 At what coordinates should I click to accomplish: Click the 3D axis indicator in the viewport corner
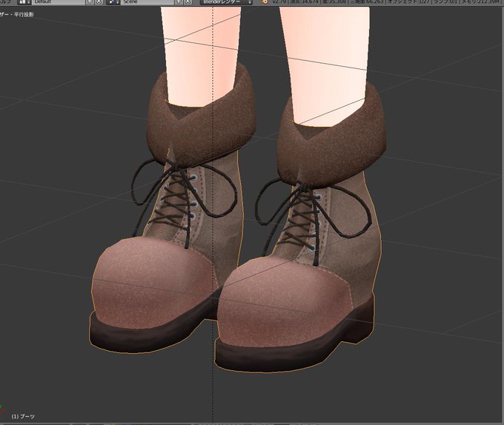[2, 410]
